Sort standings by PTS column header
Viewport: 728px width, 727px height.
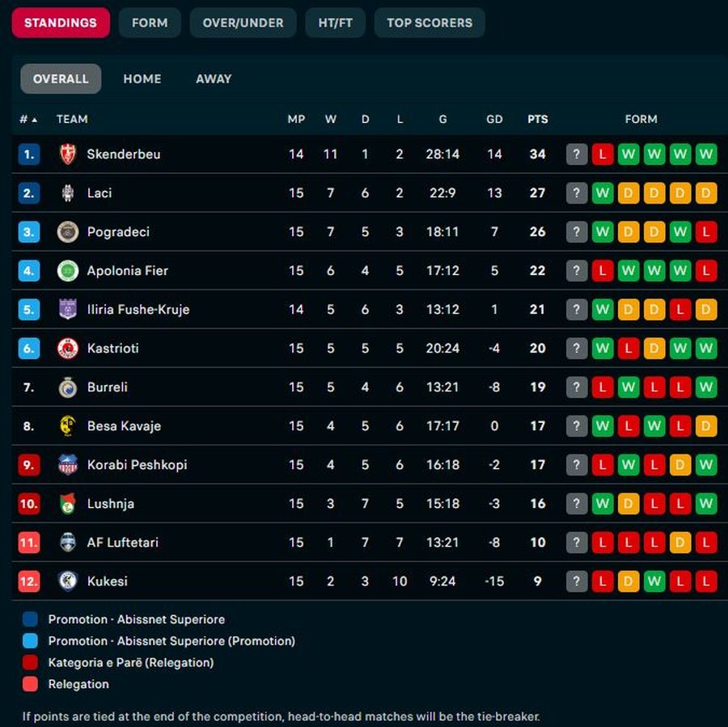tap(537, 119)
